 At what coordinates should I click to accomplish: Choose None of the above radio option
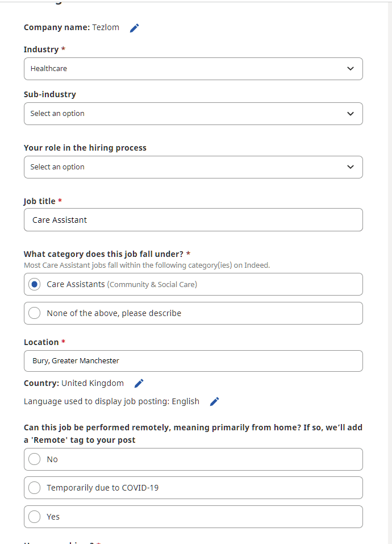click(x=35, y=313)
